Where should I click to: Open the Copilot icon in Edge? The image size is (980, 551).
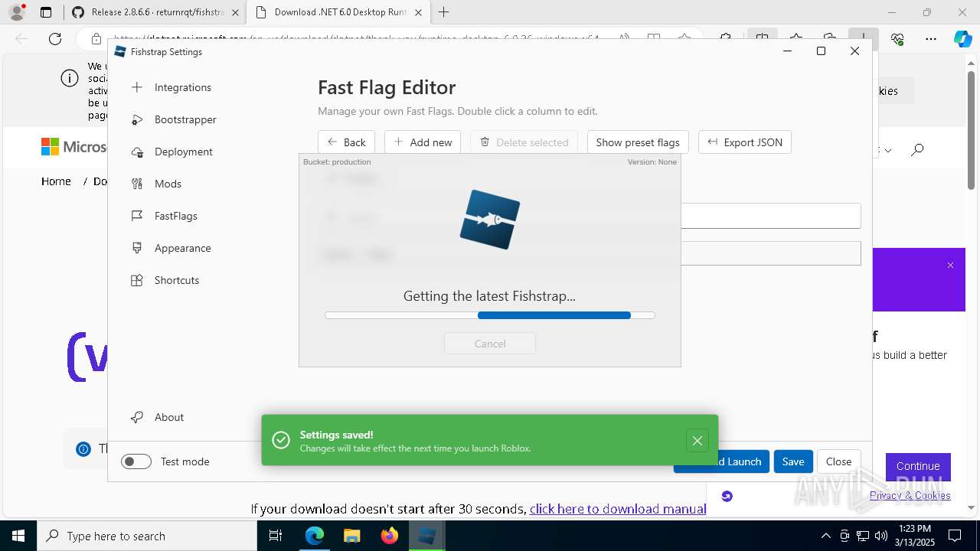[x=962, y=39]
